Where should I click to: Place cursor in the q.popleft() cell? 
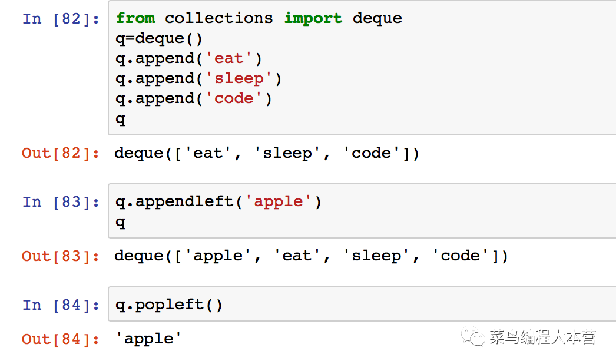(x=362, y=304)
